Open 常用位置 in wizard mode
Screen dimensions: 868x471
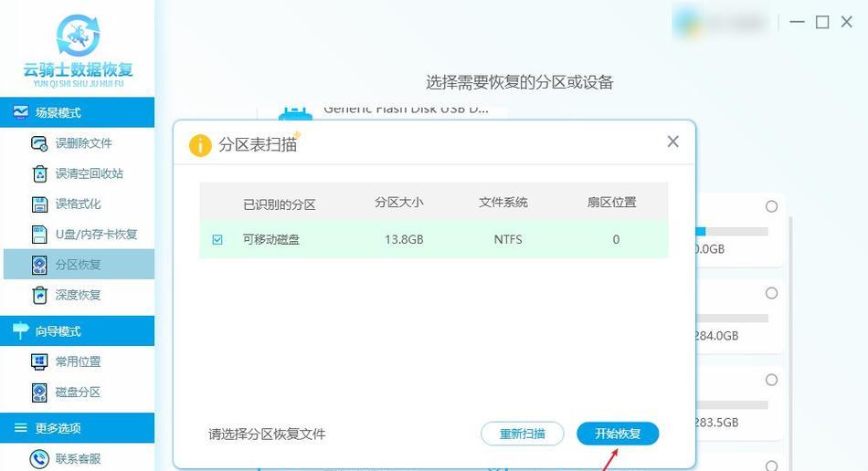[79, 361]
